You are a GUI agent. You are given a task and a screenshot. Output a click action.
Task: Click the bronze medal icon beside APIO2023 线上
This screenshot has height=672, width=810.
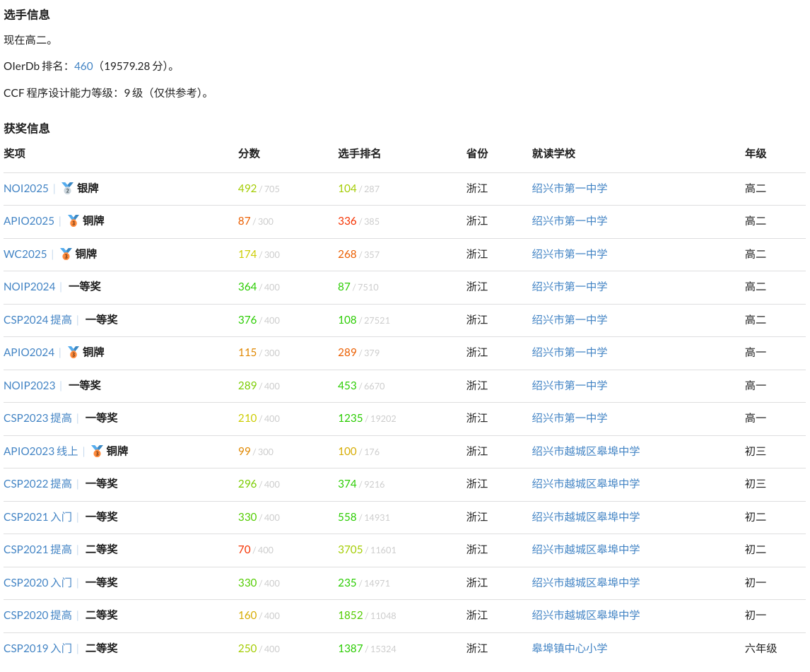coord(97,452)
